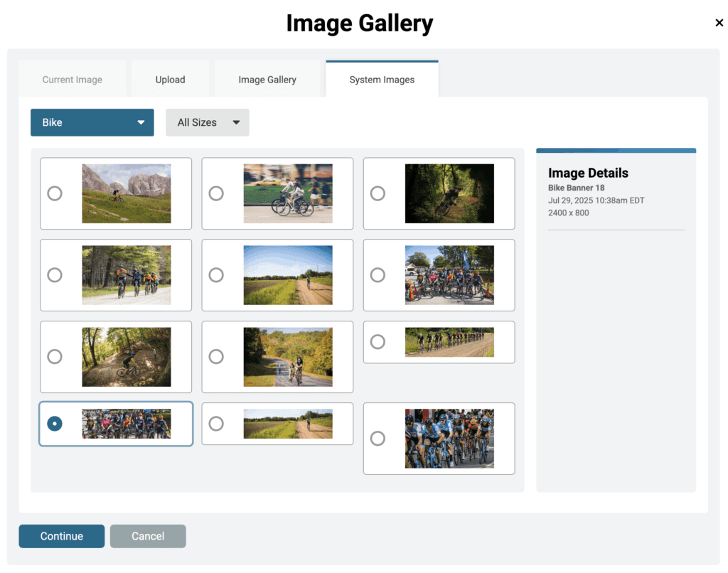Click the Continue button
Image resolution: width=728 pixels, height=573 pixels.
[62, 536]
